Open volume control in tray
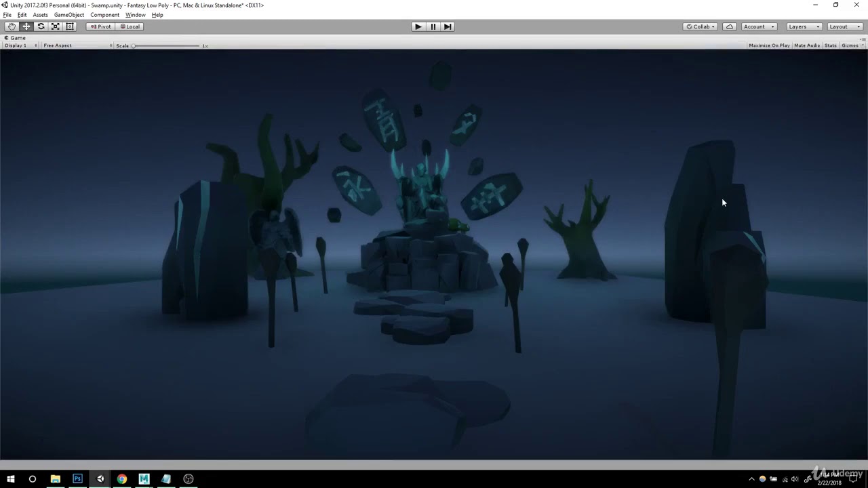 tap(795, 479)
